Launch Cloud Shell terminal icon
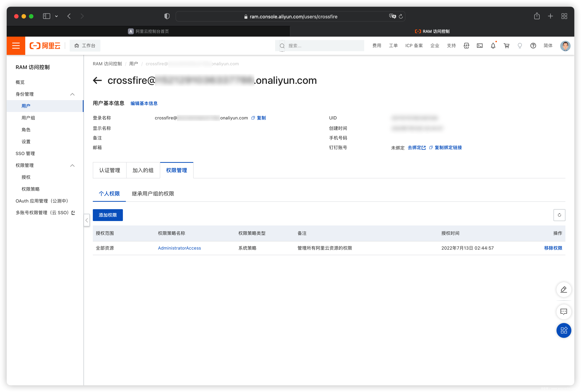Screen dimensions: 581x392 pyautogui.click(x=479, y=46)
